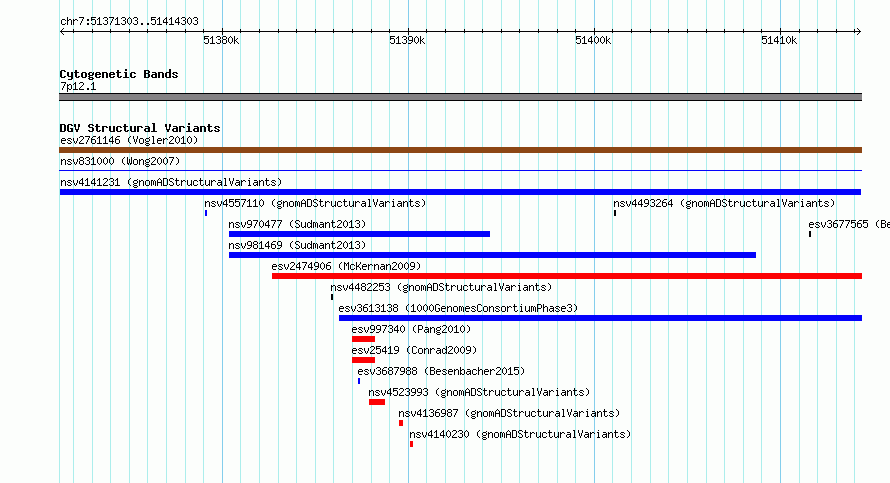Open the esv3613138 1000Genomes variant label
This screenshot has width=890, height=483.
click(458, 308)
